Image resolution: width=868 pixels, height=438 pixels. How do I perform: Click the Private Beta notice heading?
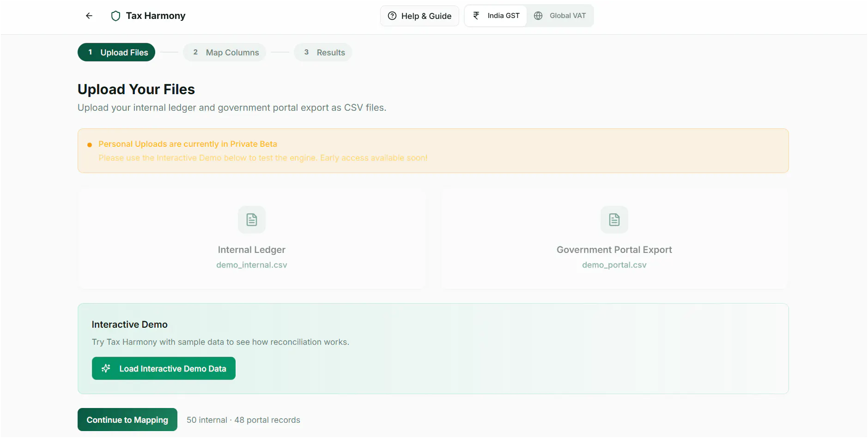click(188, 144)
